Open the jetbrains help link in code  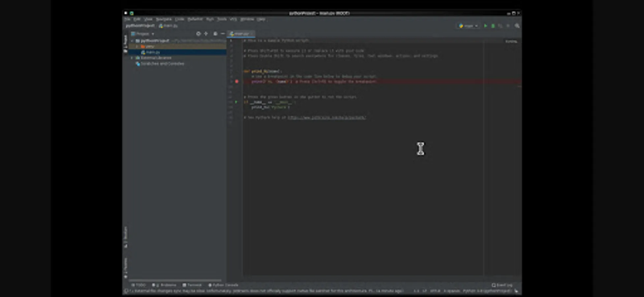326,117
